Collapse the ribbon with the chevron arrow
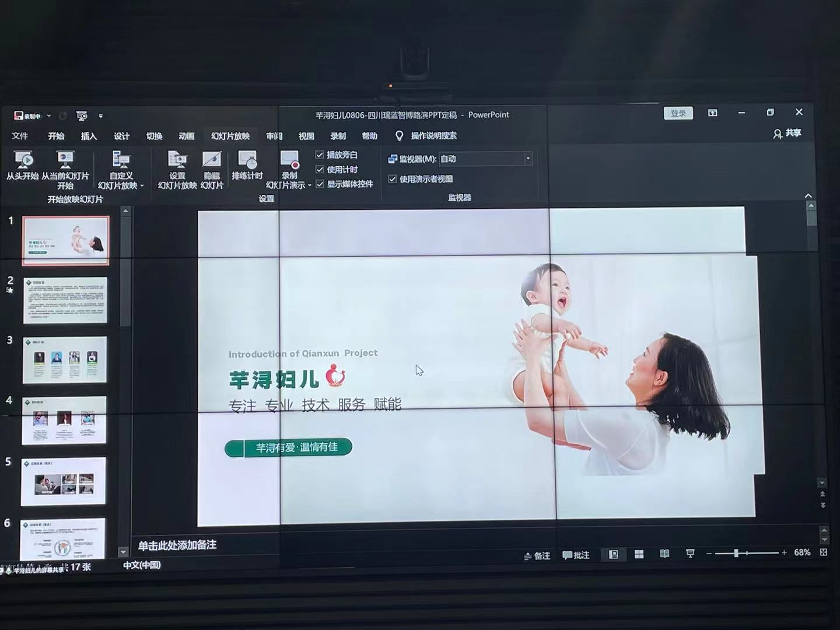The width and height of the screenshot is (840, 630). pos(808,196)
